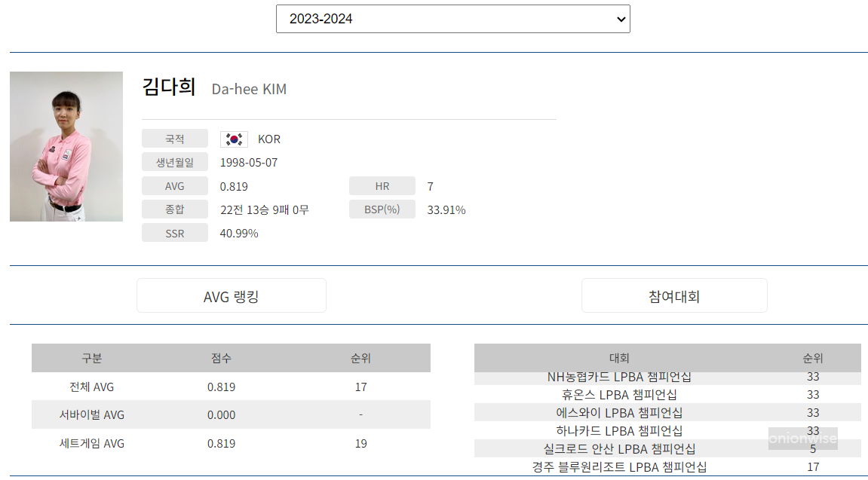Click the 생년월일 label badge

(x=174, y=162)
